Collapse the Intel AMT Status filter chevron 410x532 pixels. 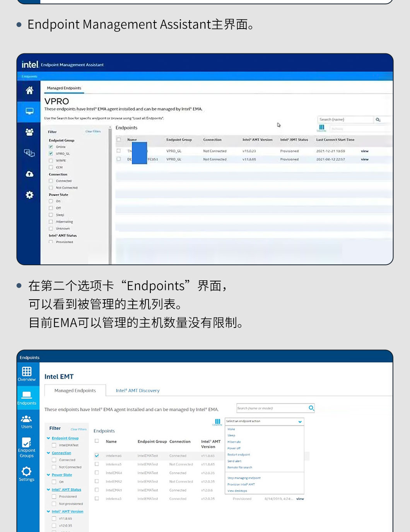(48, 489)
